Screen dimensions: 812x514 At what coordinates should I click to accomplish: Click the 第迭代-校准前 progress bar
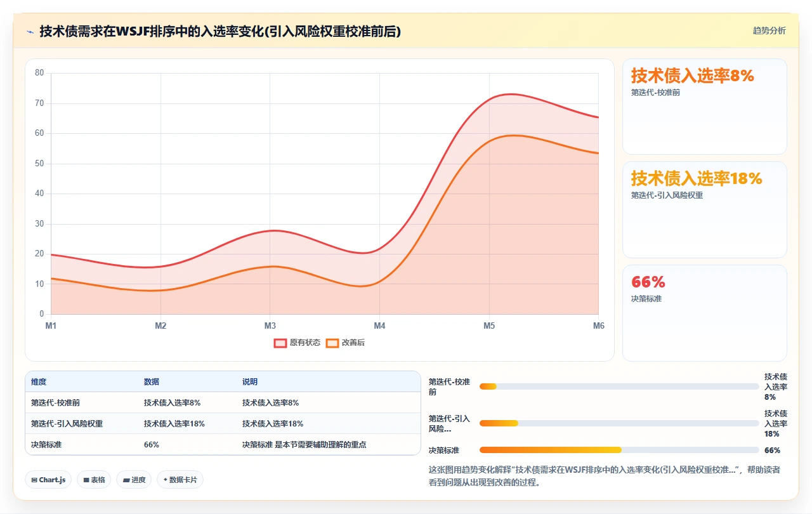[619, 386]
